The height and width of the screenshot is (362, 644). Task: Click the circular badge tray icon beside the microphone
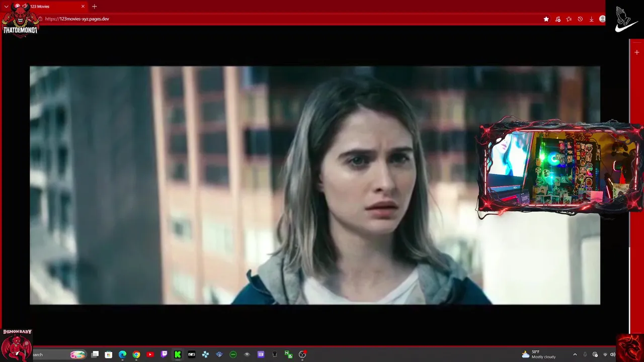595,354
